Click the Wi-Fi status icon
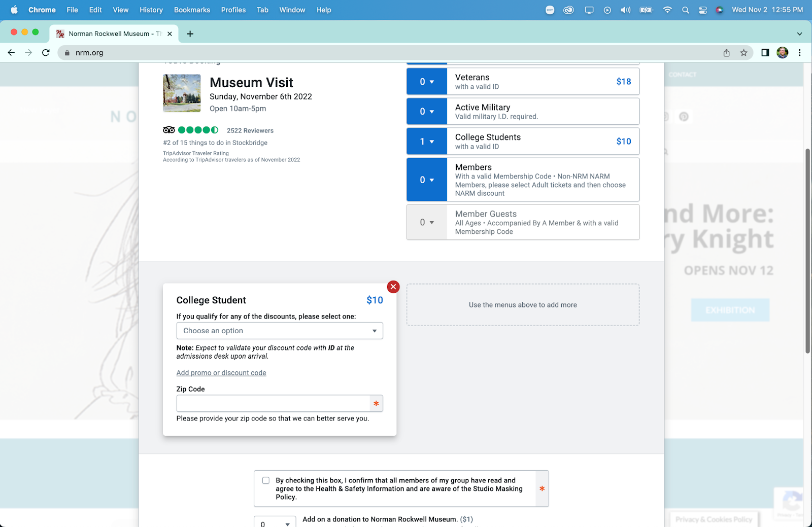 (667, 10)
